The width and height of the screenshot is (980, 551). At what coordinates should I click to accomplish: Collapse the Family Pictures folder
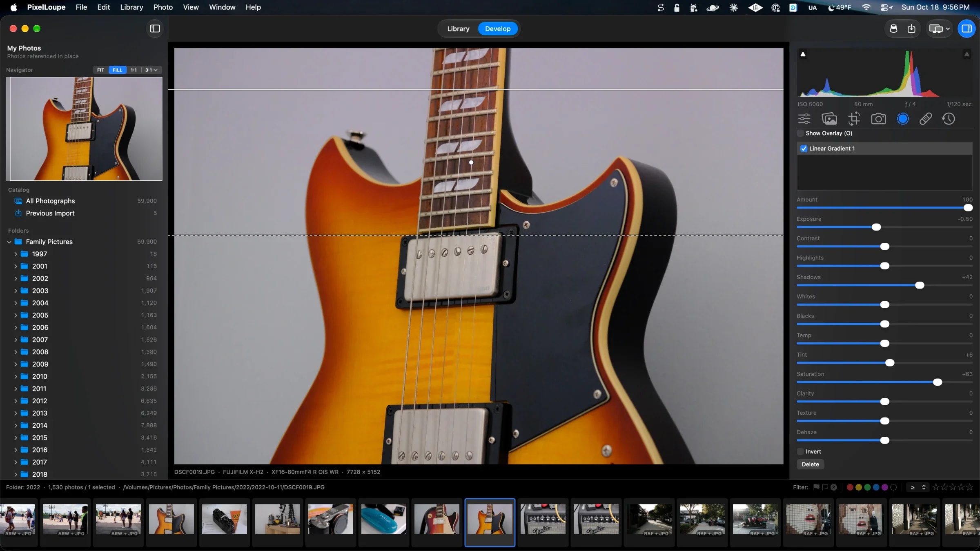pos(9,242)
